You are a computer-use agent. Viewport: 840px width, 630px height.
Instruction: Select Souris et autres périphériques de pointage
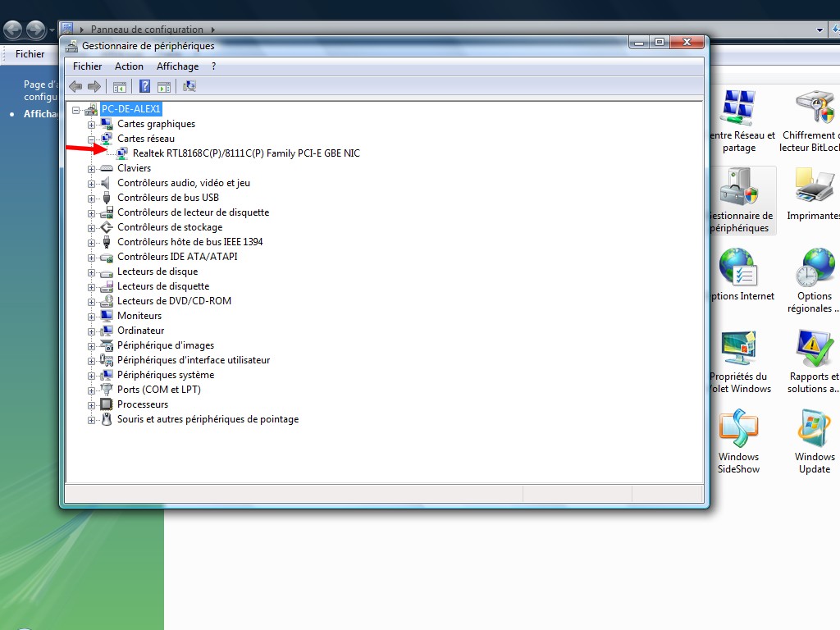(x=208, y=419)
